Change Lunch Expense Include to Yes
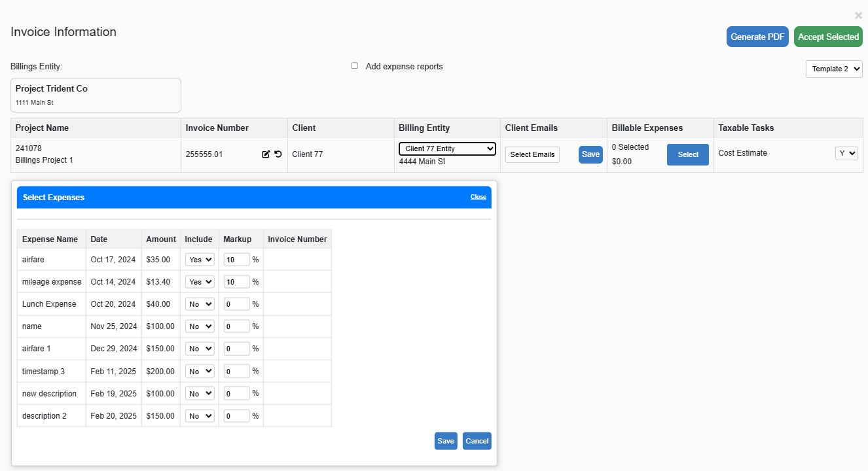This screenshot has height=471, width=868. [199, 304]
